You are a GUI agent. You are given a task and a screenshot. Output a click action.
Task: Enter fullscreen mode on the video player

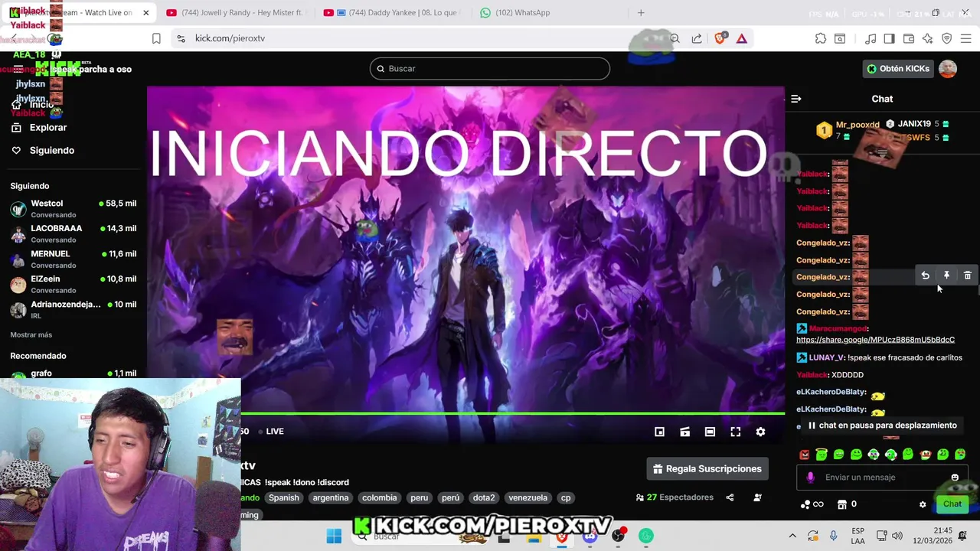(735, 432)
